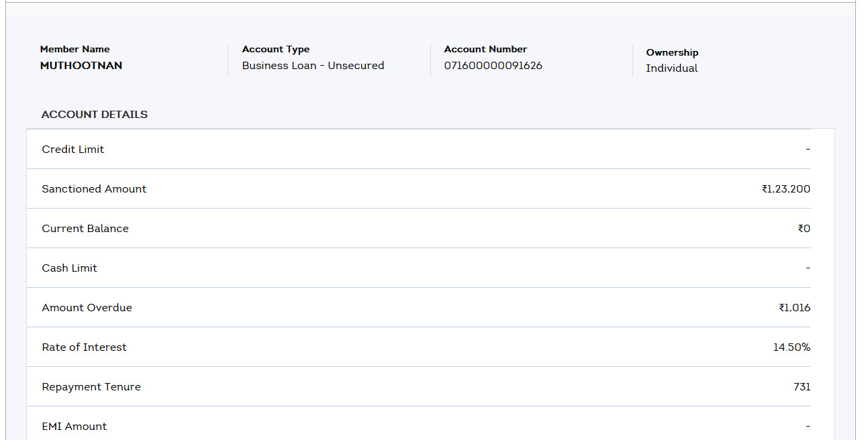Select the Sanctioned Amount label
868x440 pixels.
(94, 189)
